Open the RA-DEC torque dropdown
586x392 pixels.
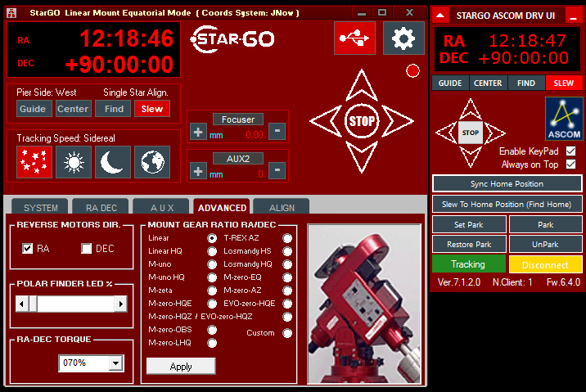point(116,363)
